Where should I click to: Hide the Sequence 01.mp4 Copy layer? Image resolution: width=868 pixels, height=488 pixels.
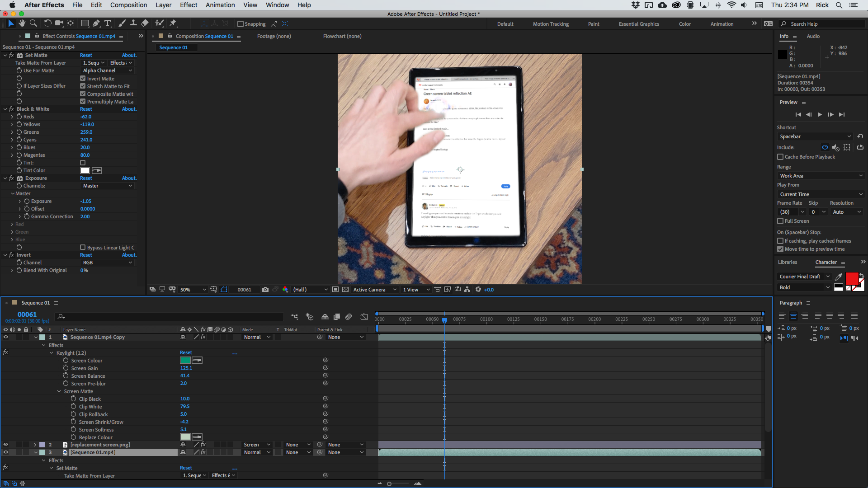coord(6,337)
